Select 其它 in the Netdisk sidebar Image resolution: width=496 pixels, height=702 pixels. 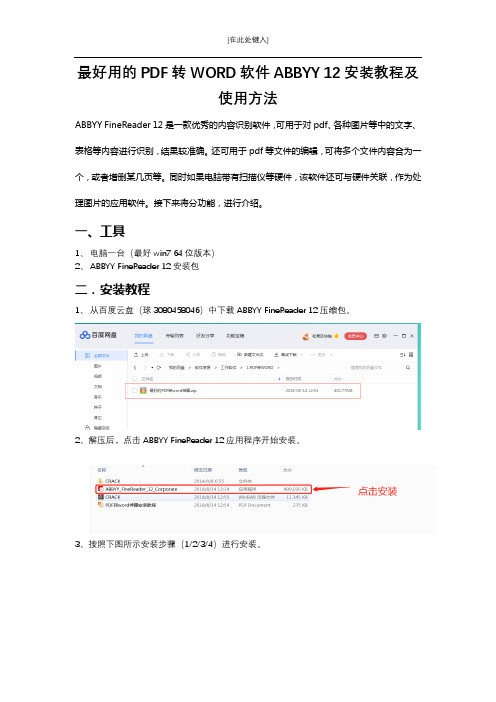(98, 418)
